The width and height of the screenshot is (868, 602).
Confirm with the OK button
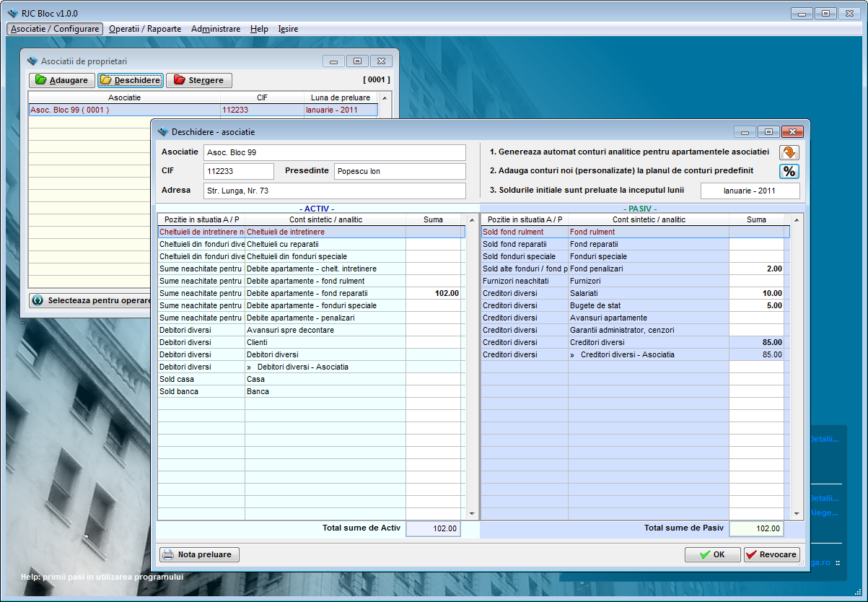(713, 554)
